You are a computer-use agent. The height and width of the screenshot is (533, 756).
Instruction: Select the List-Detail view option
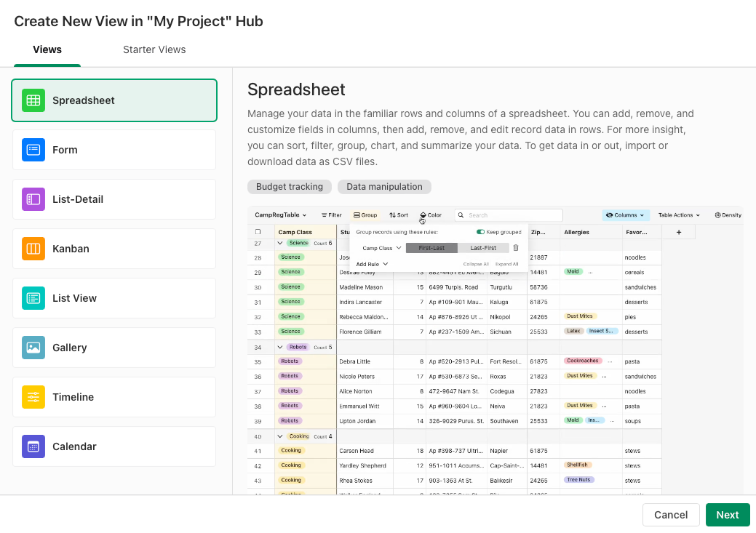[114, 199]
